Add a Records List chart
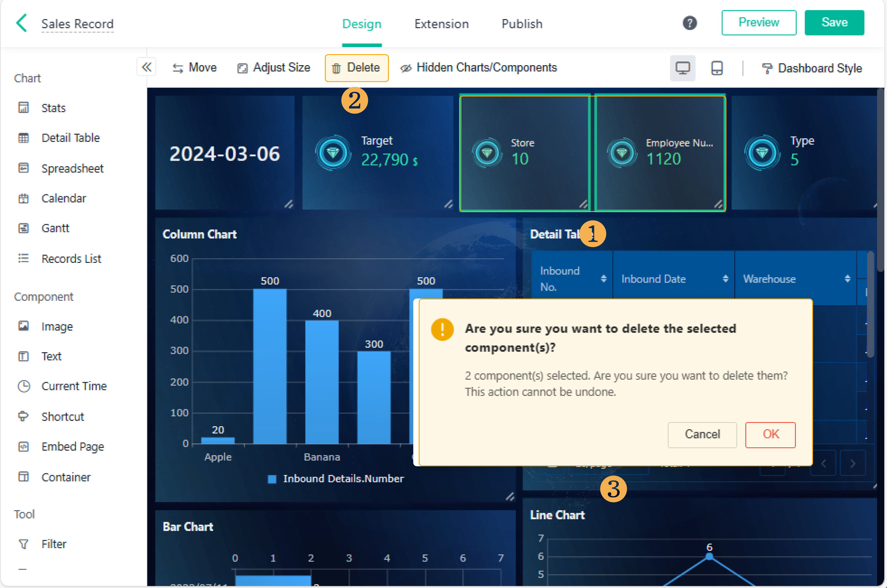Viewport: 887px width, 588px height. [x=60, y=259]
